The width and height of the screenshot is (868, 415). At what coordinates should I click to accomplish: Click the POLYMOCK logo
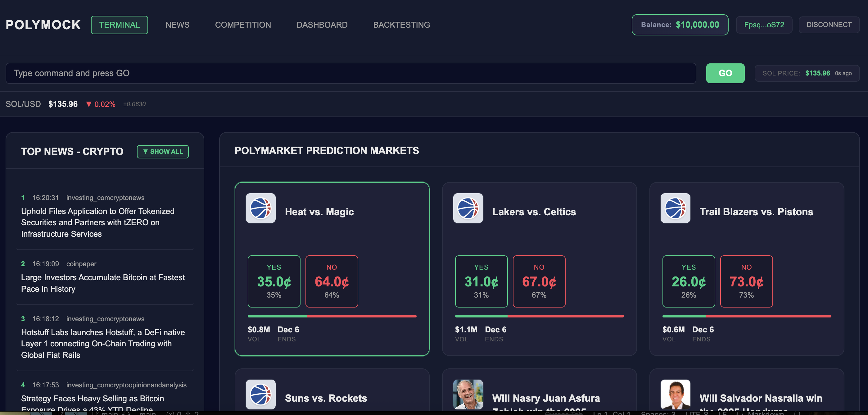(x=43, y=24)
